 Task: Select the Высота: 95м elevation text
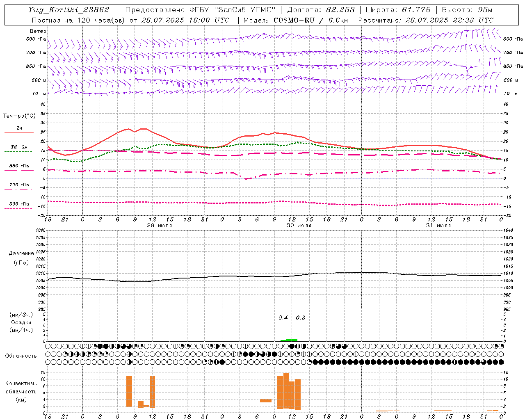467,10
